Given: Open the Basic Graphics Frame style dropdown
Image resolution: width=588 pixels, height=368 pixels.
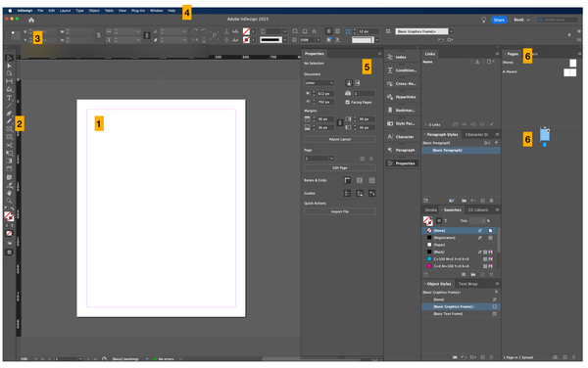Looking at the screenshot, I should tap(451, 31).
